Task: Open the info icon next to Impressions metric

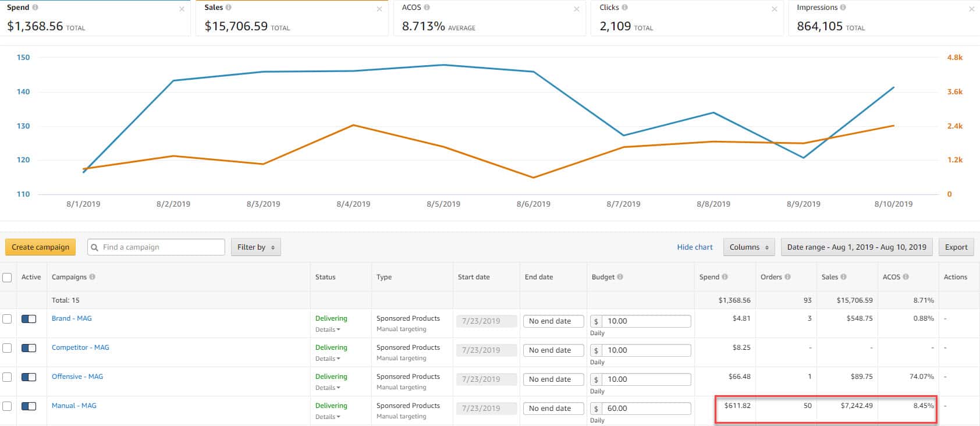Action: click(x=843, y=8)
